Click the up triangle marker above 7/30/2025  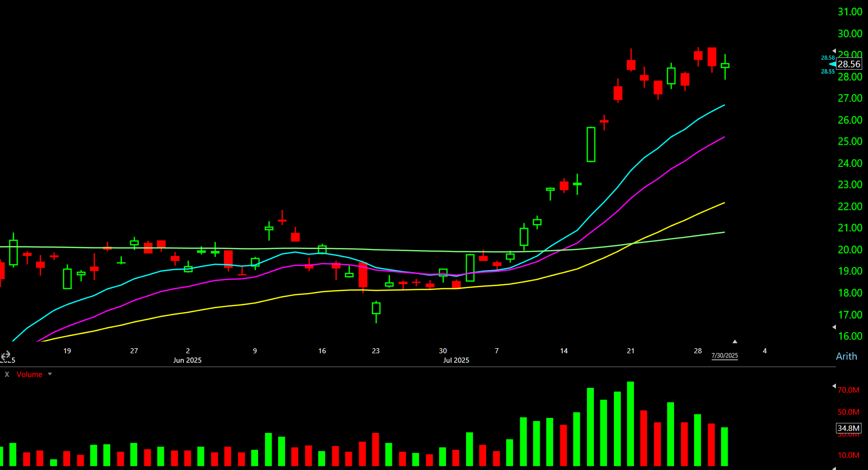pyautogui.click(x=735, y=342)
